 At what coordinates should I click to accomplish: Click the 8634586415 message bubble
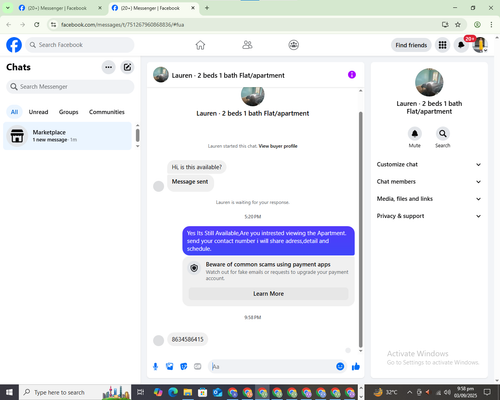point(188,339)
